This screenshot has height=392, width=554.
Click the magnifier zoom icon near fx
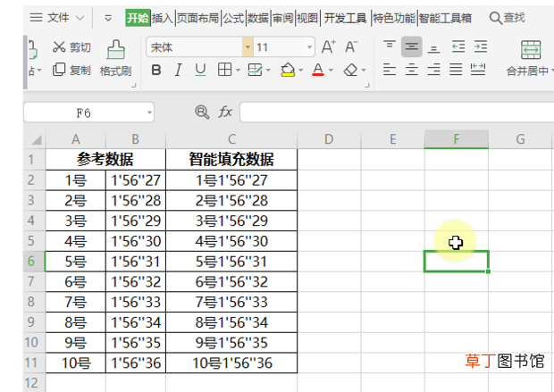click(202, 113)
